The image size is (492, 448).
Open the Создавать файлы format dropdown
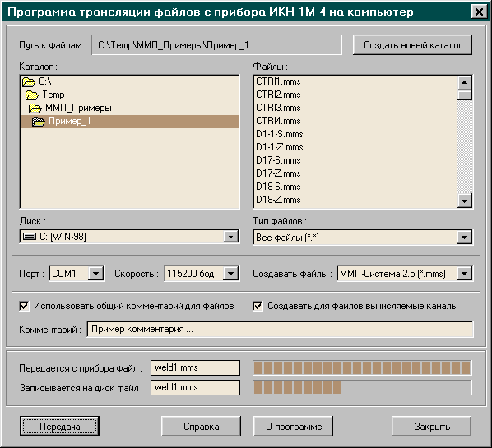464,274
